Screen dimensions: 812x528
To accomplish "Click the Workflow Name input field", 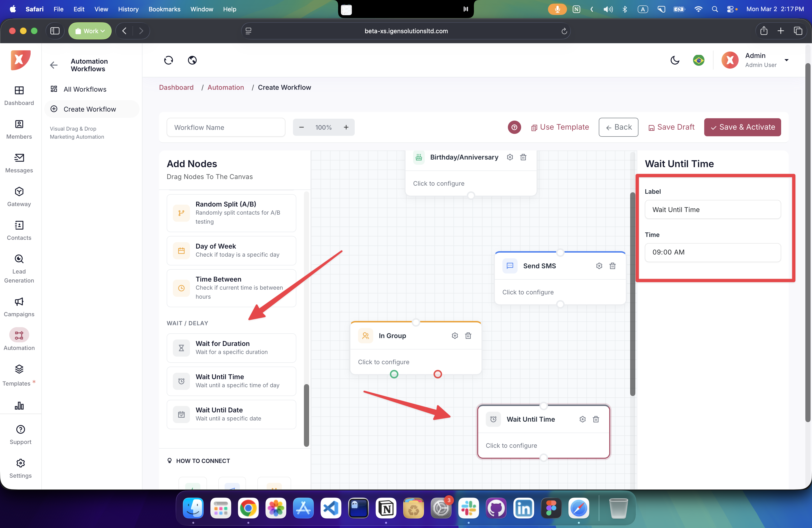I will [x=226, y=127].
